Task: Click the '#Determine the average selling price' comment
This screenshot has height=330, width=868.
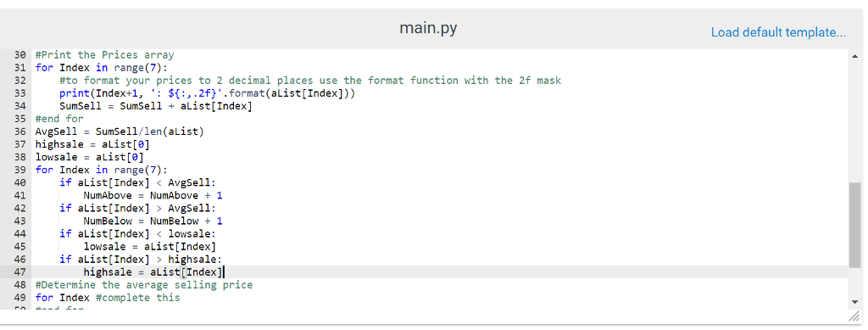Action: point(144,284)
